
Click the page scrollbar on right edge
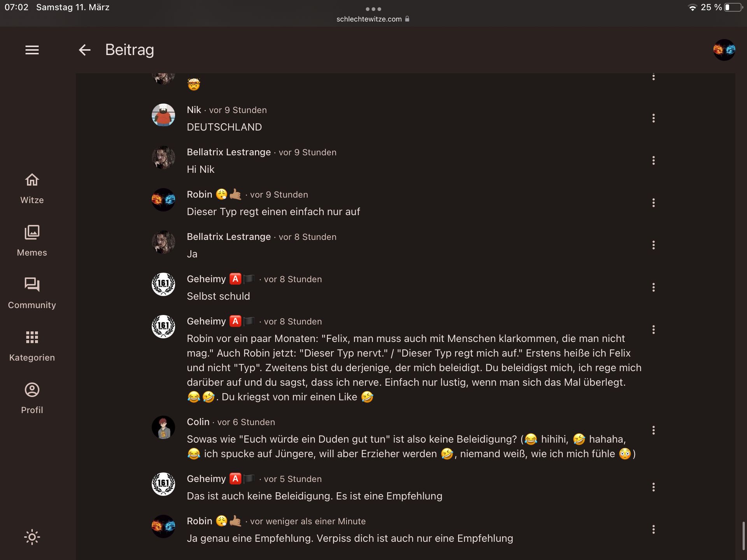click(743, 536)
